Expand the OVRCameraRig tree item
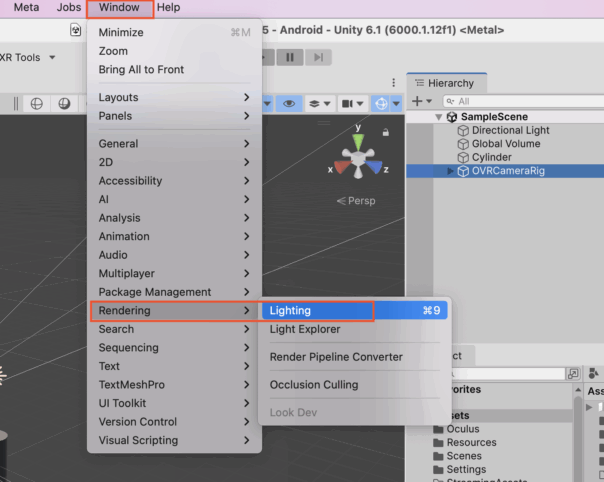This screenshot has width=604, height=482. click(x=450, y=171)
